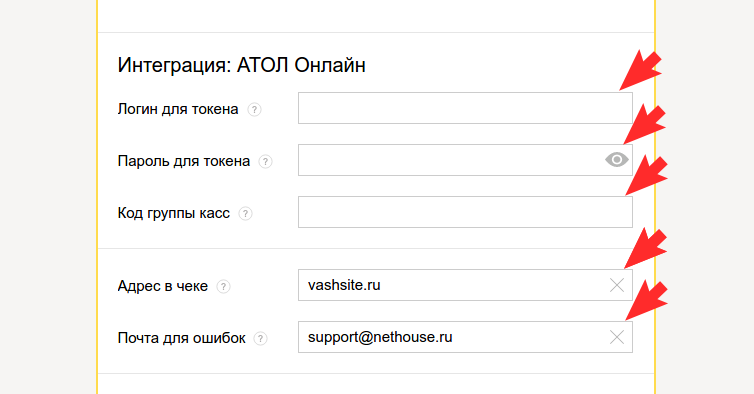
Task: Click the Пароль для токена label
Action: pos(184,161)
